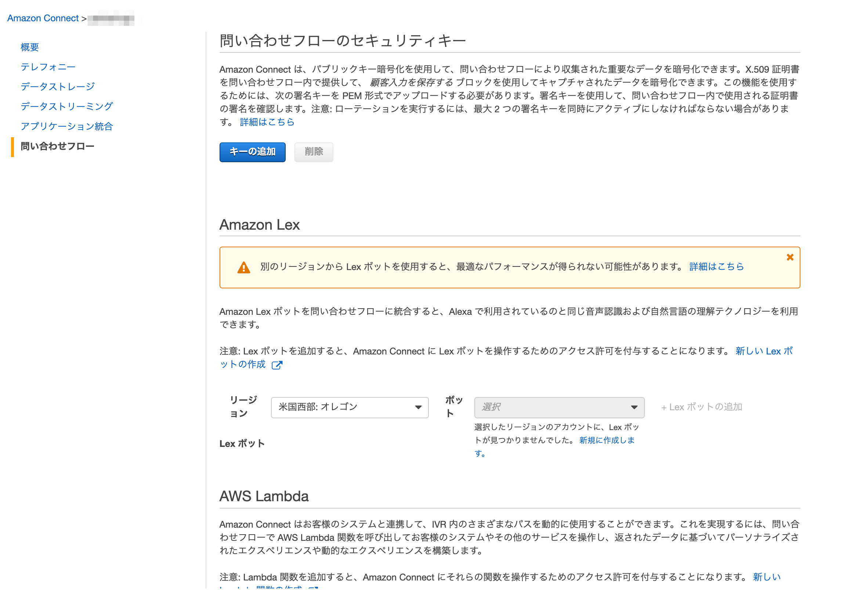The image size is (868, 590).
Task: Open the 新しい Lex ボットの作成 link
Action: pyautogui.click(x=763, y=351)
